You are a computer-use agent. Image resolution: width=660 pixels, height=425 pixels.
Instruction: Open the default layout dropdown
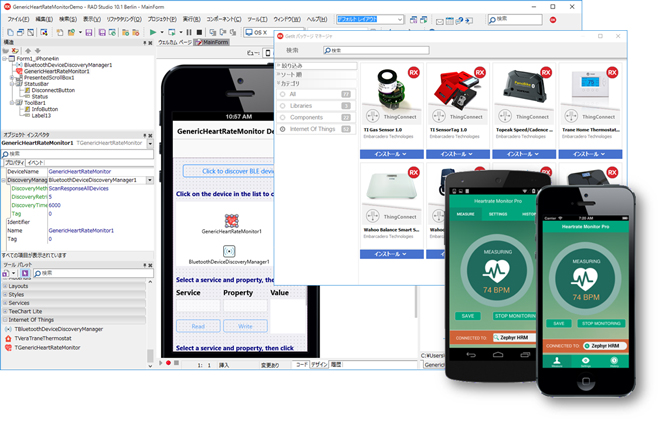(x=399, y=19)
